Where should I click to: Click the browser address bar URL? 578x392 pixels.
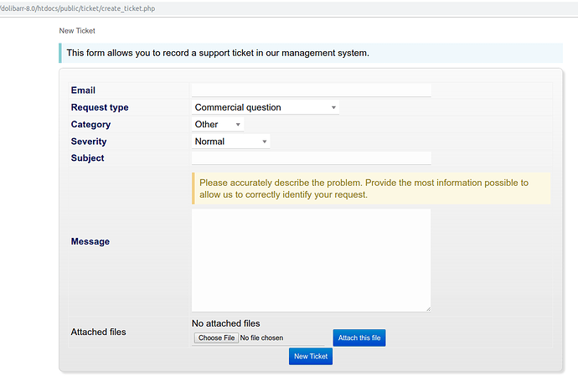click(x=77, y=8)
